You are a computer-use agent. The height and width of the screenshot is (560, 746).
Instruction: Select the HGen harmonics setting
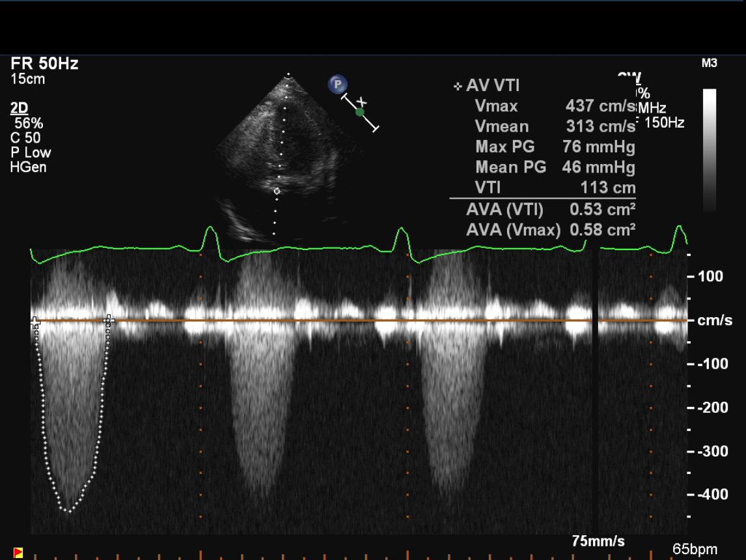(x=28, y=167)
